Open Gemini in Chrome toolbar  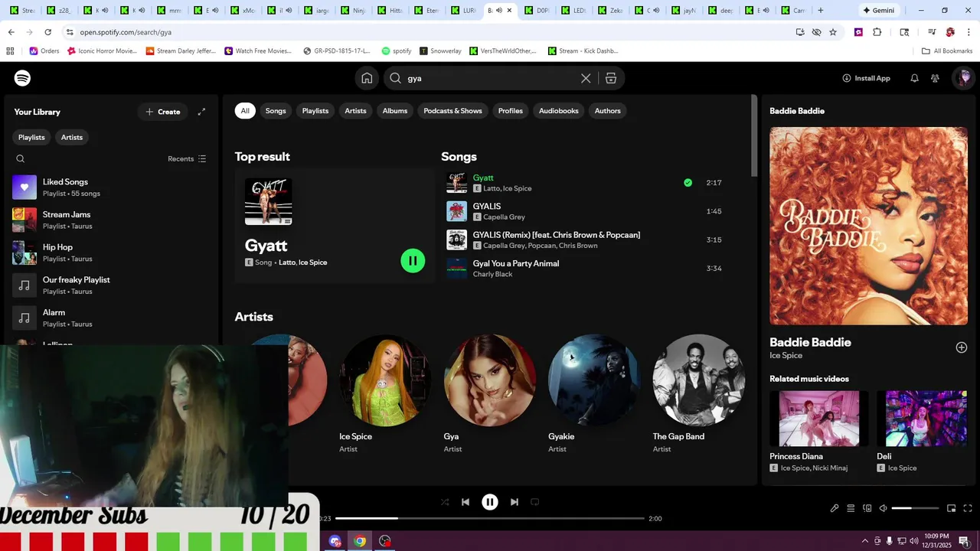878,11
